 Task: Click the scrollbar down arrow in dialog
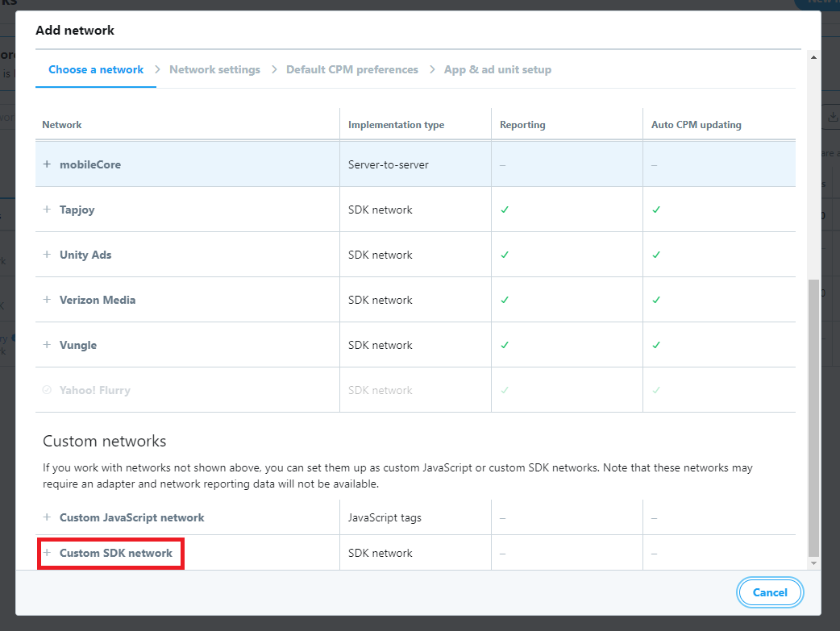[x=813, y=563]
